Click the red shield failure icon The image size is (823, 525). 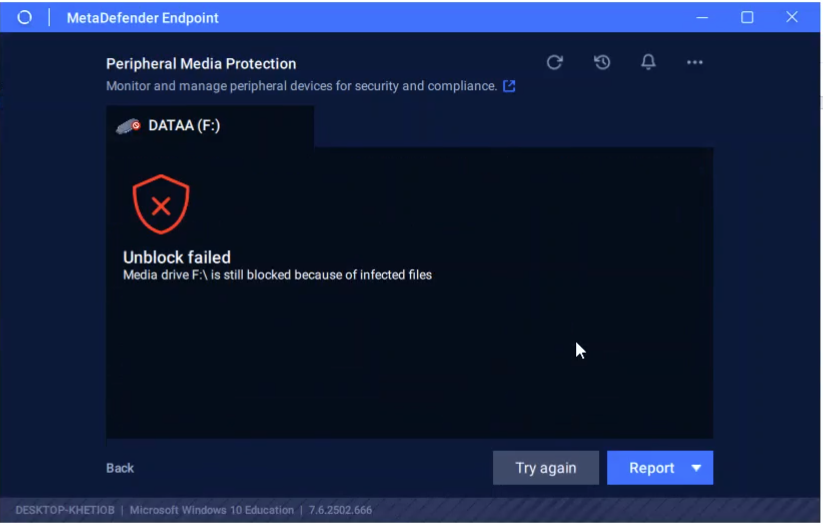161,204
